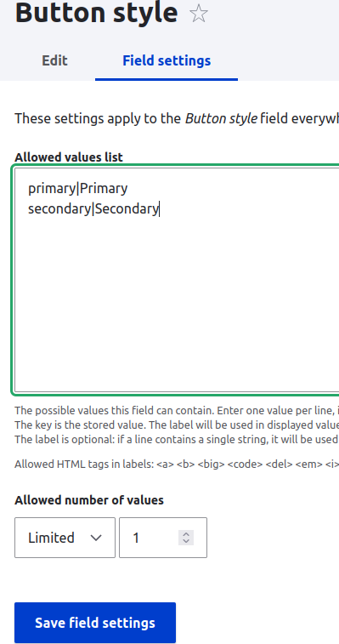Click the Button style page heading
Screen dimensions: 339x644
tap(97, 13)
